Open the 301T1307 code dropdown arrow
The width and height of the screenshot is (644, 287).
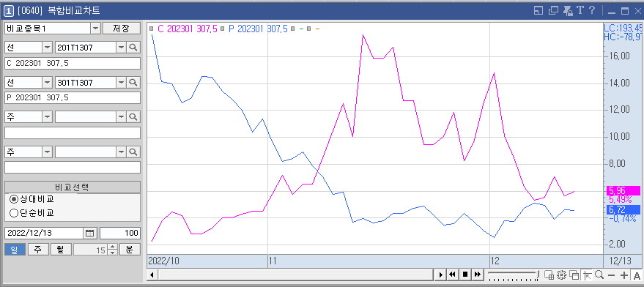point(121,83)
